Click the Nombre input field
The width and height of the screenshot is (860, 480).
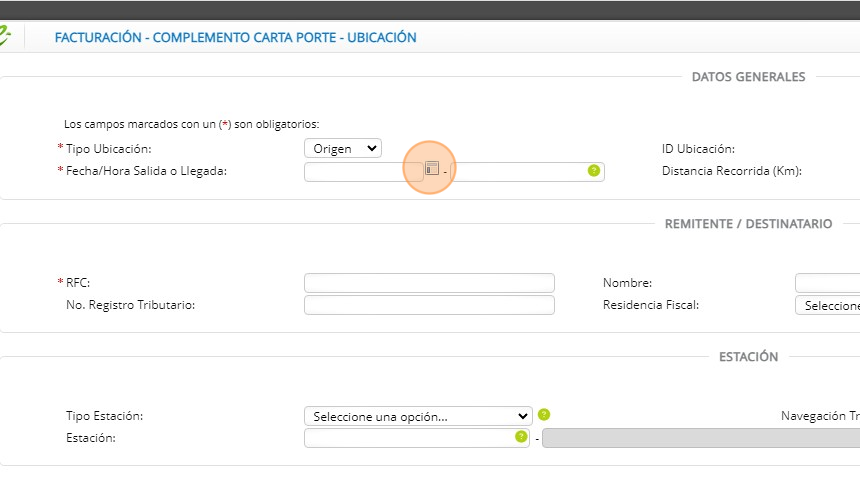tap(828, 283)
